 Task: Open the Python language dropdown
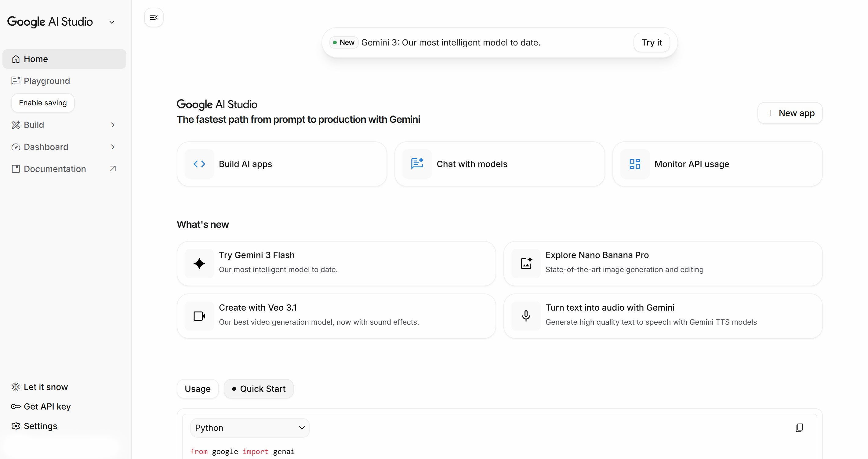click(249, 428)
